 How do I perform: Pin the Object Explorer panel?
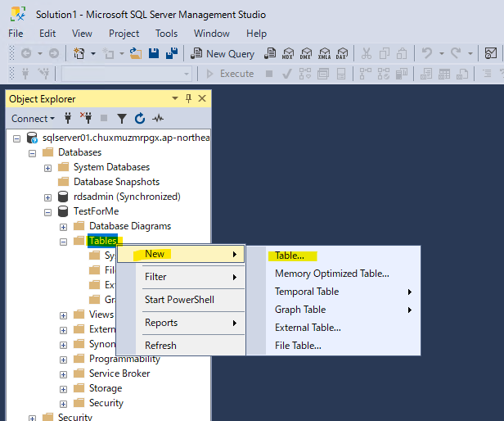189,98
